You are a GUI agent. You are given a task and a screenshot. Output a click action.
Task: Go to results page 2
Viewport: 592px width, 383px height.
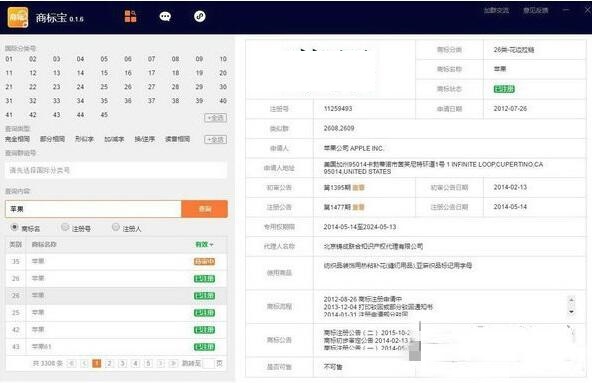click(109, 363)
